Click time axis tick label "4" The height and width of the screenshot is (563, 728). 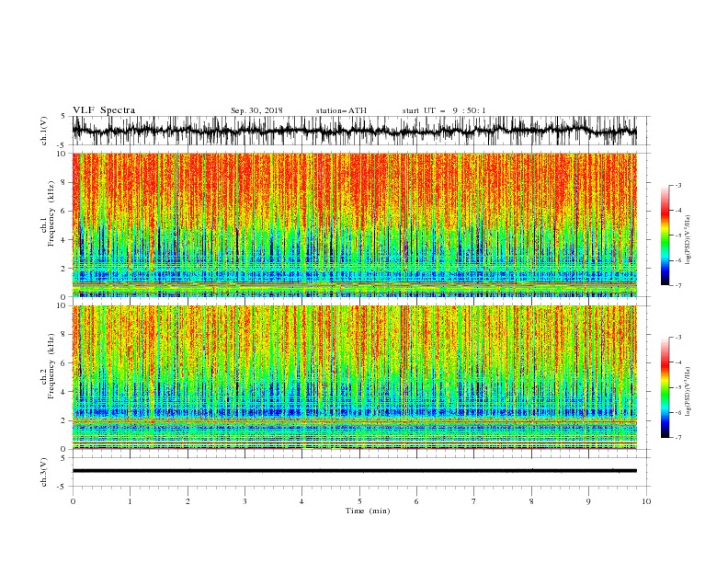tap(301, 501)
